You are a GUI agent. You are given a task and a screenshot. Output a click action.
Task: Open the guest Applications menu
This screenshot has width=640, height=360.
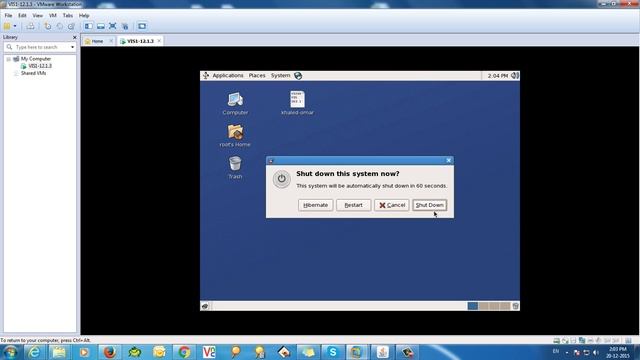pos(228,76)
